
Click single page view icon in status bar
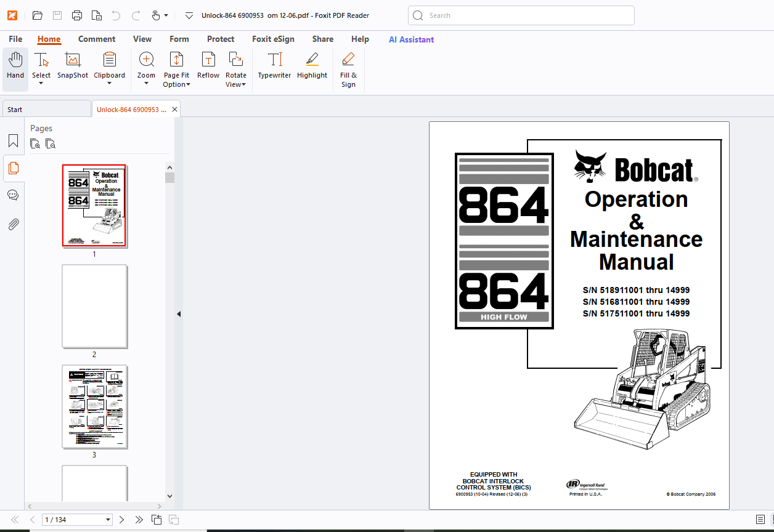click(x=760, y=520)
